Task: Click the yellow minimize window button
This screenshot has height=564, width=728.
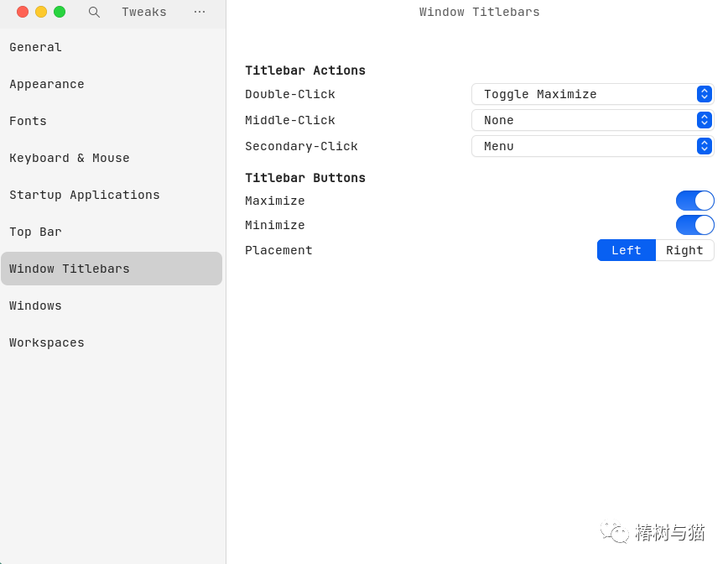Action: (41, 12)
